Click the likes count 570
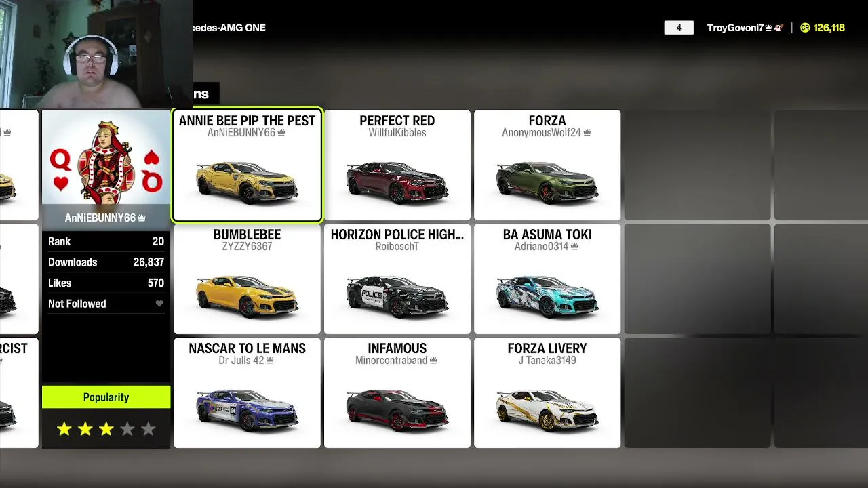This screenshot has width=868, height=488. point(156,283)
